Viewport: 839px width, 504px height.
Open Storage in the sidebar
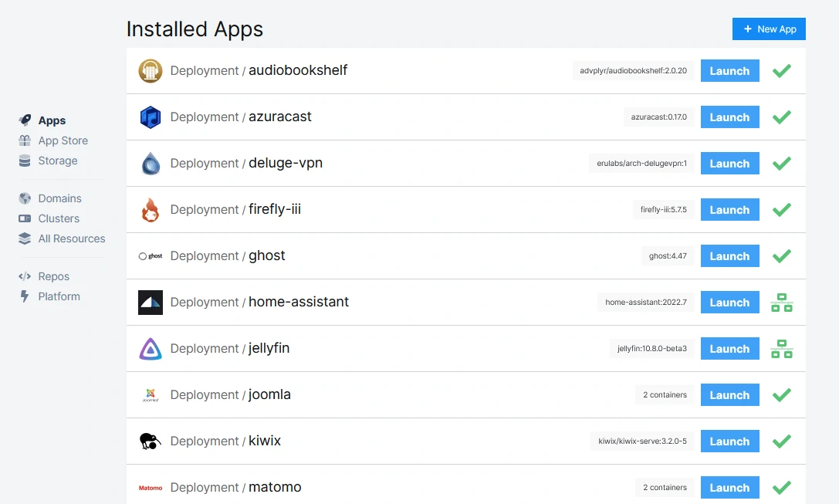click(58, 161)
